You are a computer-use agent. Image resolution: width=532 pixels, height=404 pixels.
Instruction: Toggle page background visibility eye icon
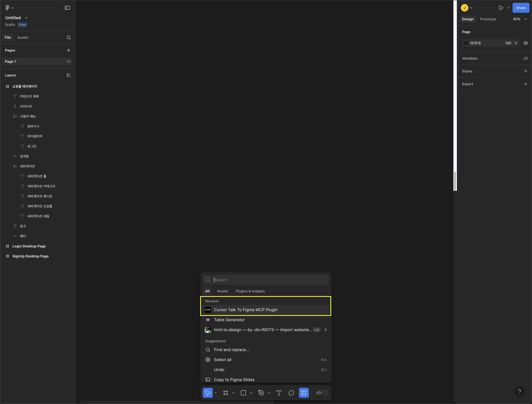tap(526, 43)
